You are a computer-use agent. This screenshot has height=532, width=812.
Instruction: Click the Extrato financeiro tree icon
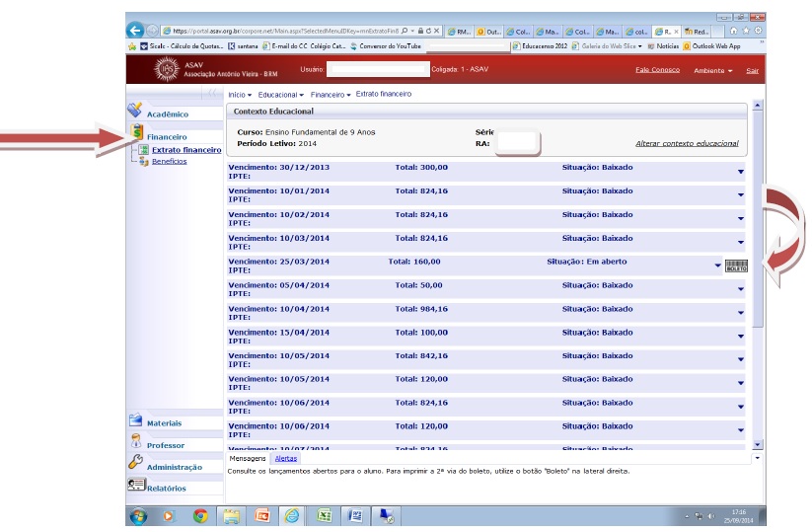pyautogui.click(x=144, y=150)
